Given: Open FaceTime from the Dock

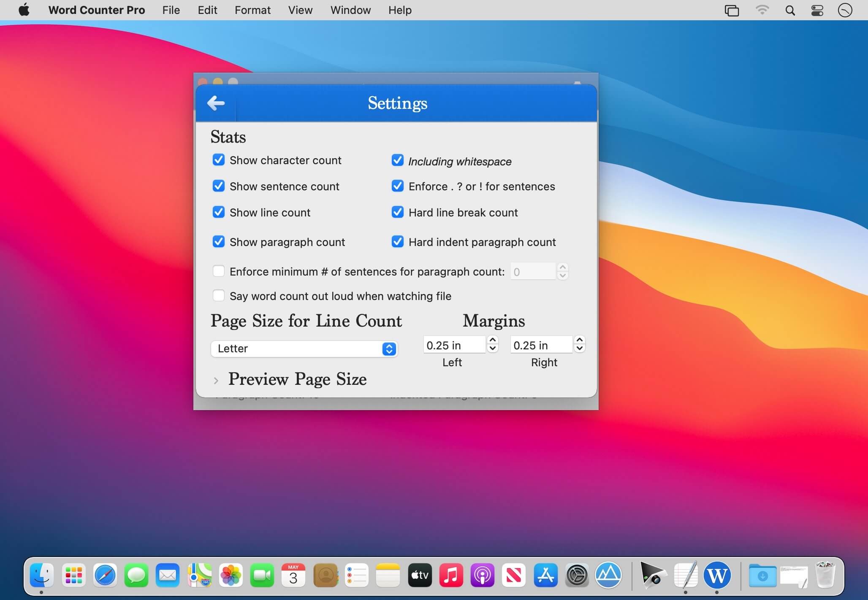Looking at the screenshot, I should [x=262, y=575].
